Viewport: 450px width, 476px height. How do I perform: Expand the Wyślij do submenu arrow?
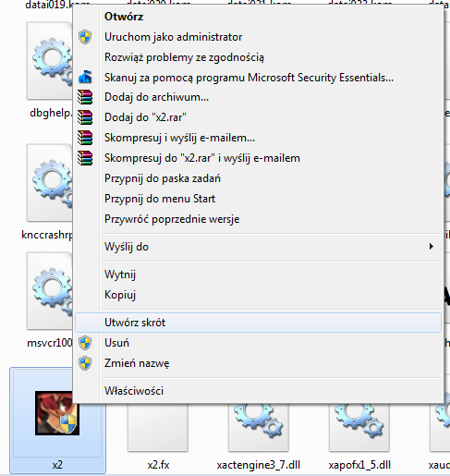(x=432, y=247)
